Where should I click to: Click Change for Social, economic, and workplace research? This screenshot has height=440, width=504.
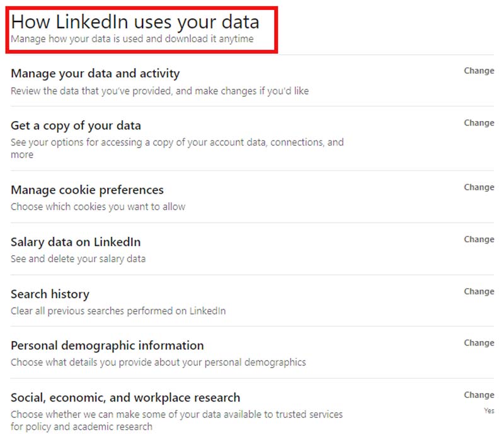point(479,395)
